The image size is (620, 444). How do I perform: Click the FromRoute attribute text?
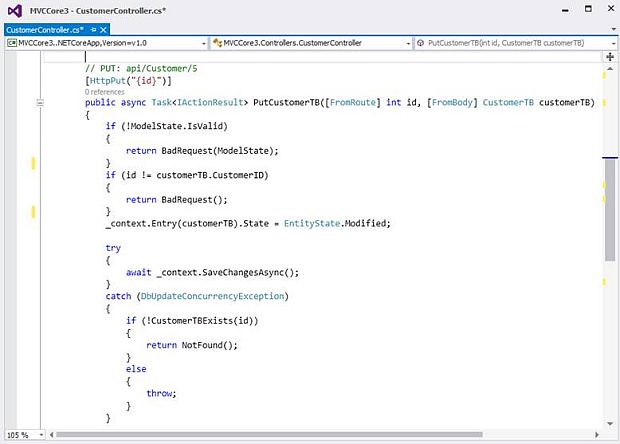(353, 102)
